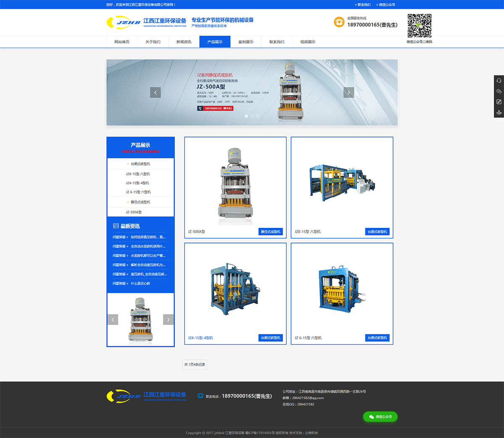
Task: Advance main banner with the right arrow
Action: click(349, 92)
